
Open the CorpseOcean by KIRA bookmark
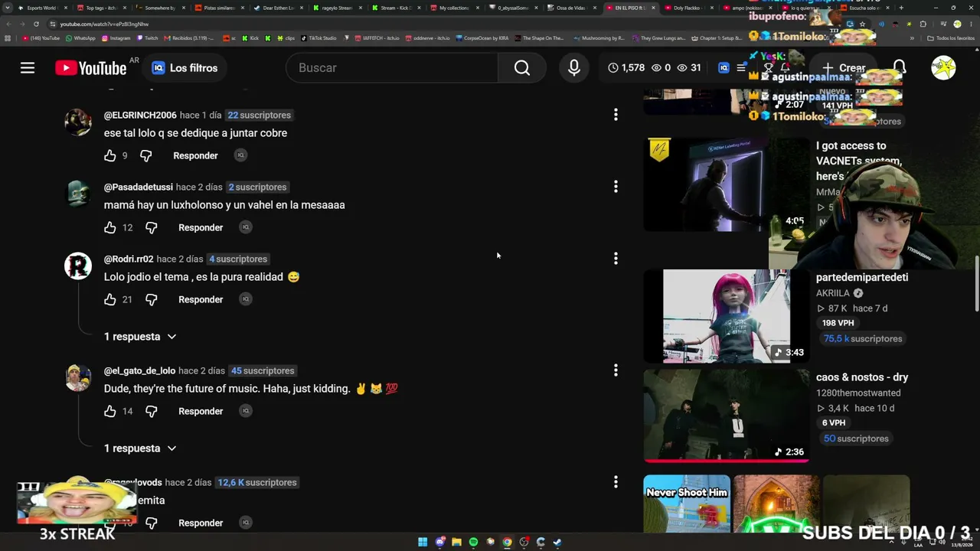(x=482, y=38)
